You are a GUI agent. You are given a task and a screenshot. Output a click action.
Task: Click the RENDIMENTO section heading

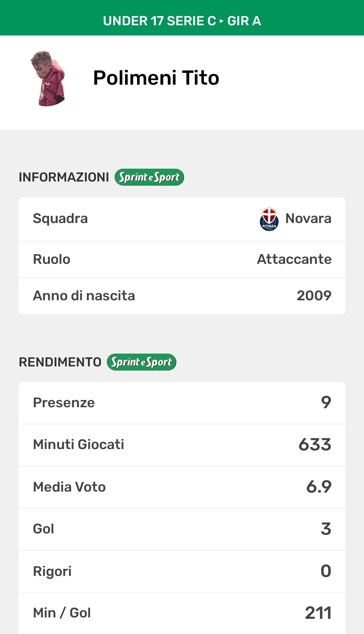pos(60,362)
